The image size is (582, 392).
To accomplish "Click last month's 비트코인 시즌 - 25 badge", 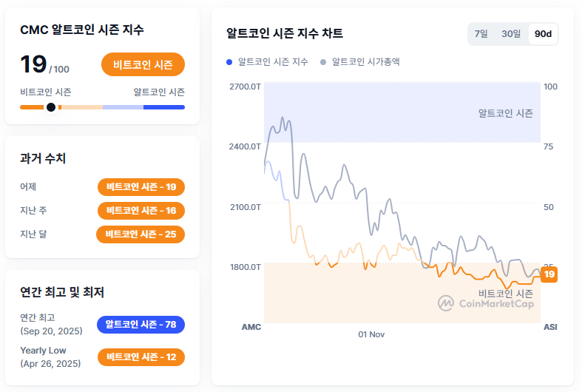I will click(x=141, y=234).
